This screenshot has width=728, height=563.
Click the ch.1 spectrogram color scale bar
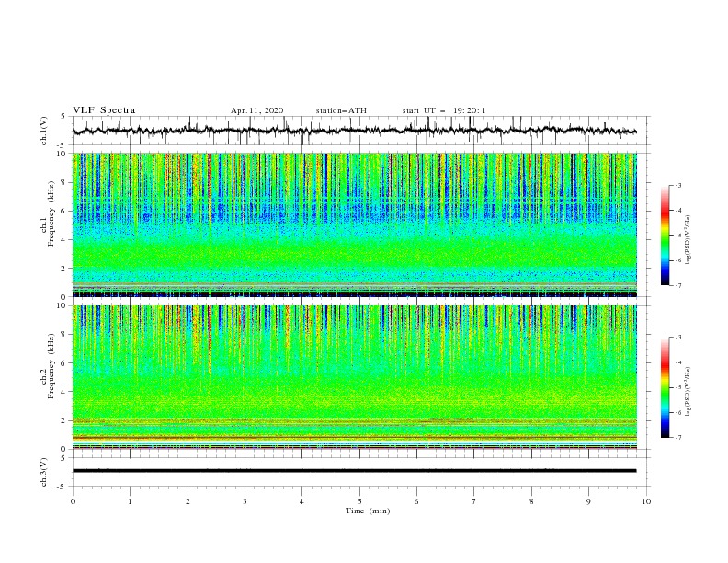pos(665,235)
